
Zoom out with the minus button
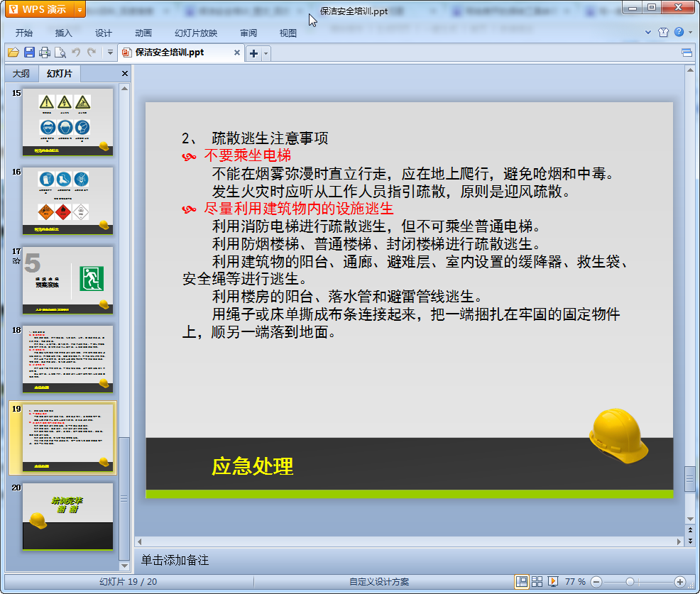pos(596,582)
